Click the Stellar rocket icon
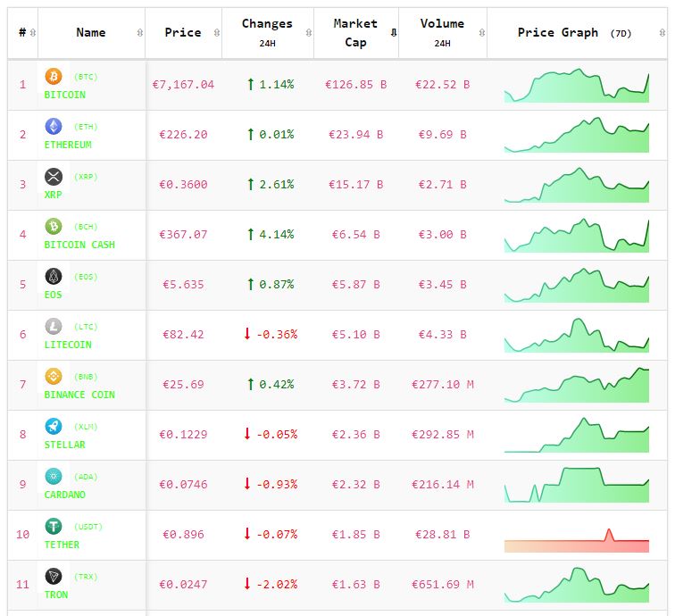This screenshot has height=616, width=675. (x=54, y=427)
